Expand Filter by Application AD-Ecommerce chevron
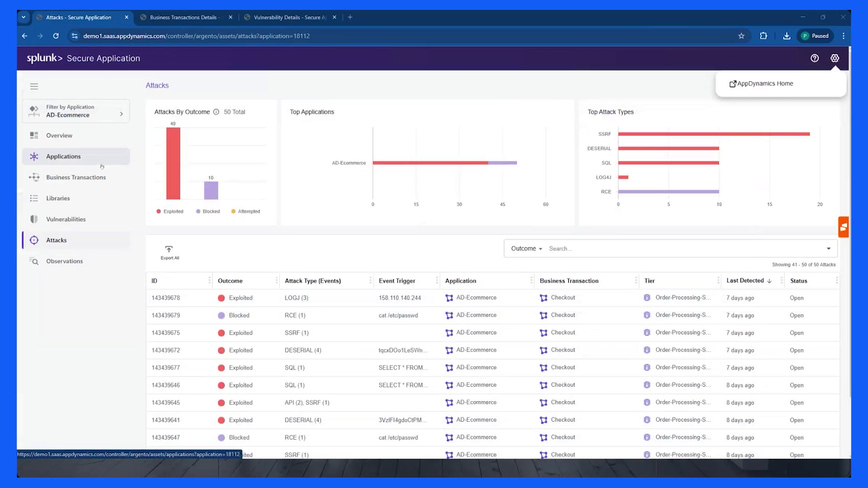 pyautogui.click(x=121, y=114)
